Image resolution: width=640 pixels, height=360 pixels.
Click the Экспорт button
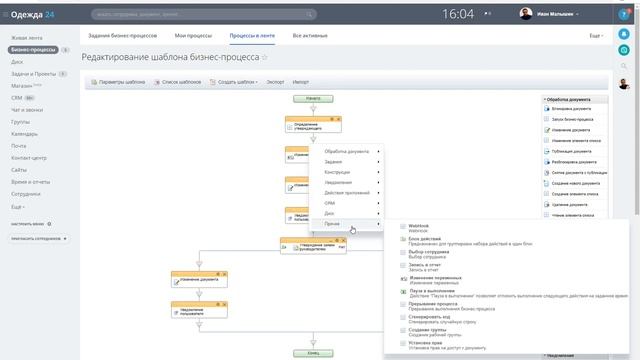coord(275,82)
